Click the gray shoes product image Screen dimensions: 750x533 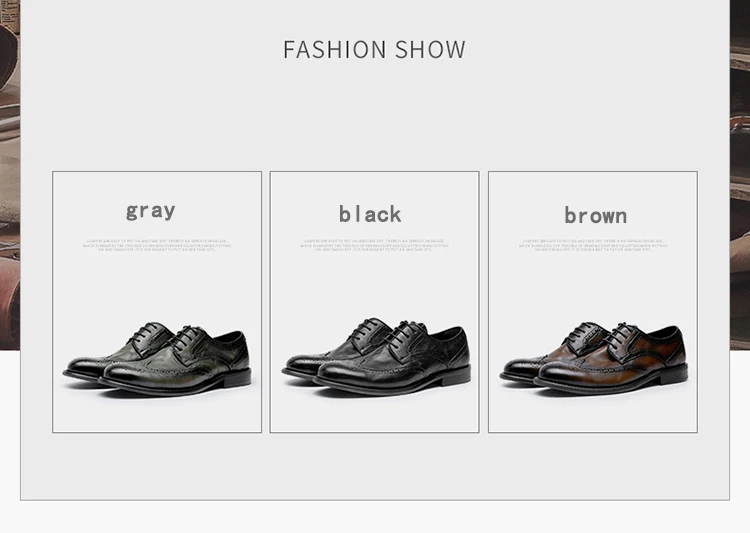tap(157, 358)
